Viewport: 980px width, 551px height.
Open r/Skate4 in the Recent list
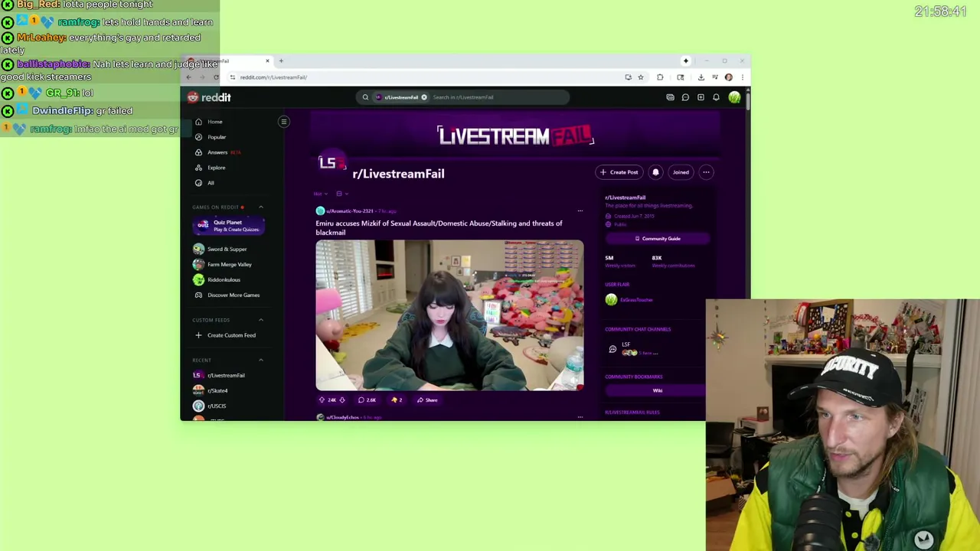pyautogui.click(x=217, y=390)
